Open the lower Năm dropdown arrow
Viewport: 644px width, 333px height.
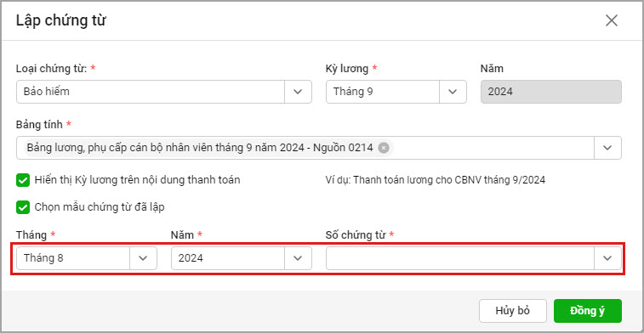pos(298,258)
